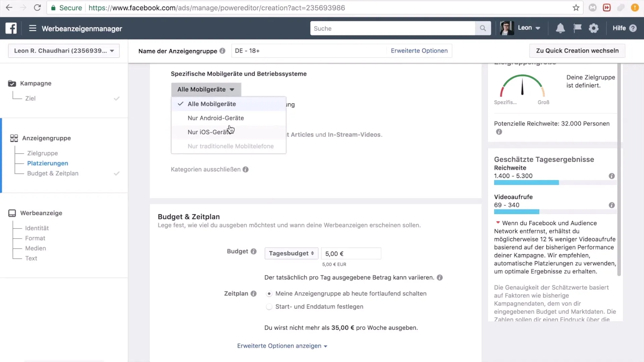Viewport: 644px width, 362px height.
Task: Click the ad set name field DE - 18+
Action: tap(309, 51)
